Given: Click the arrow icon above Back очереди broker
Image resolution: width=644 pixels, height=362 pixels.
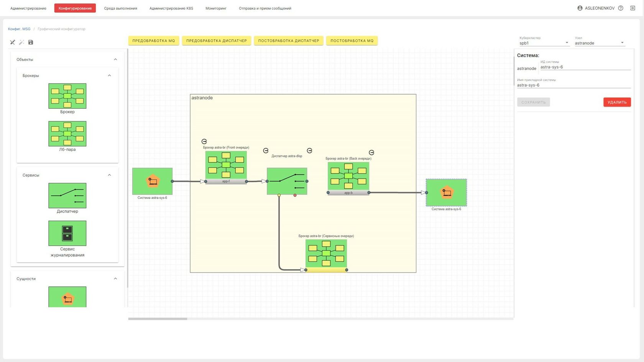Looking at the screenshot, I should click(x=371, y=152).
